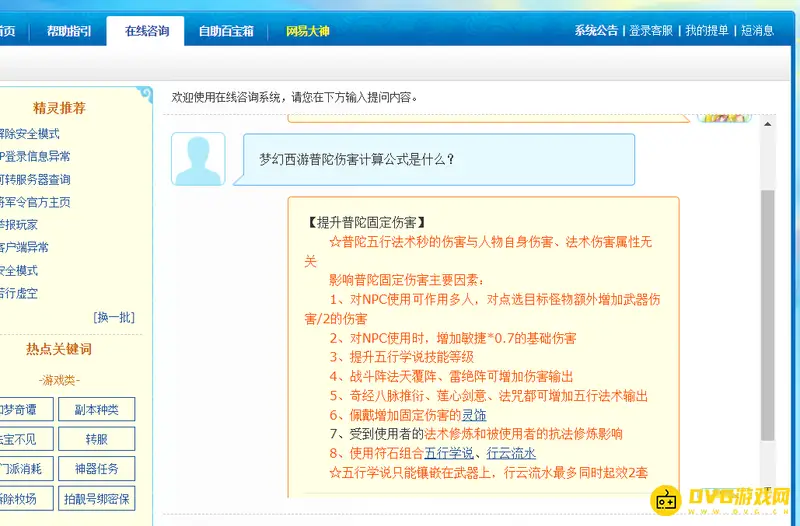This screenshot has width=800, height=526.
Task: Open 我的提单 link
Action: point(707,31)
